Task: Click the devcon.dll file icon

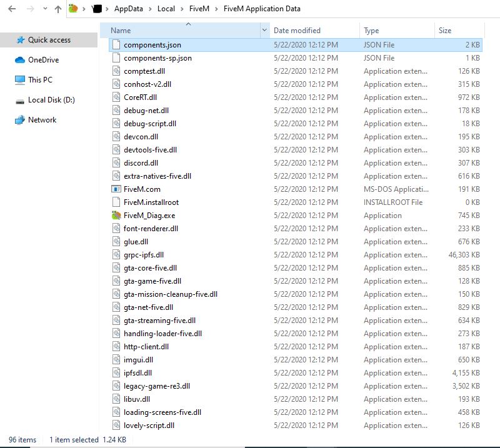Action: point(116,136)
